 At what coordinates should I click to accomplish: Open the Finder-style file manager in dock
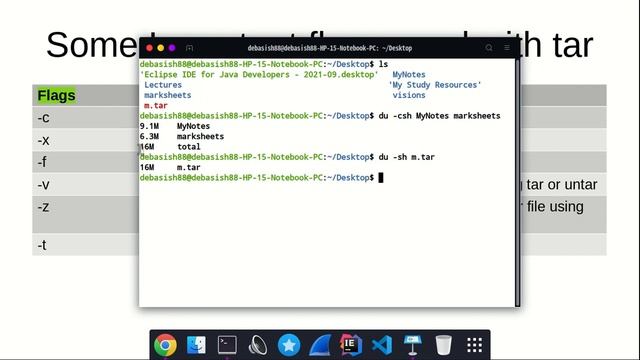pyautogui.click(x=196, y=345)
